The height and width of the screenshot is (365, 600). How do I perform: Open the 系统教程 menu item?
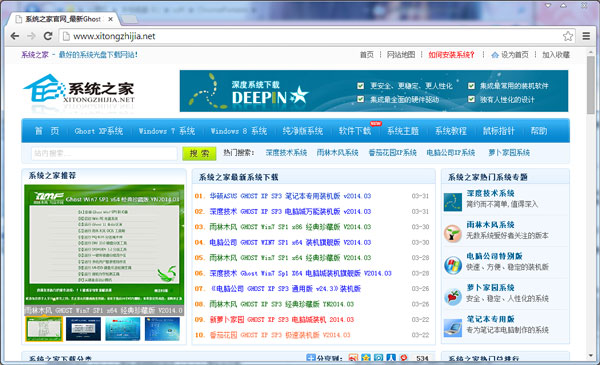coord(451,131)
